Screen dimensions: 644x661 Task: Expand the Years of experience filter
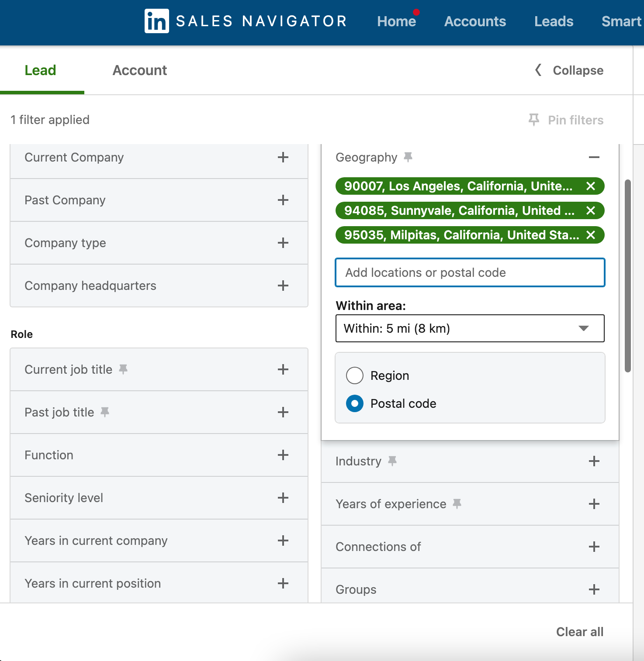pos(594,504)
